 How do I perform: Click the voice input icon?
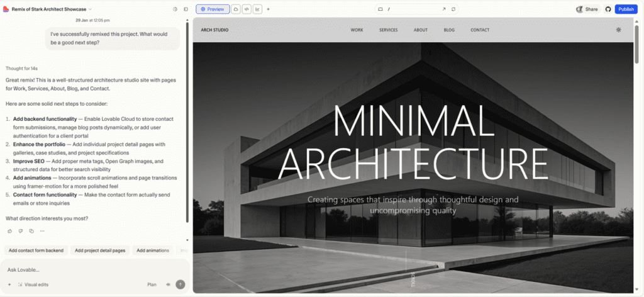coord(168,284)
